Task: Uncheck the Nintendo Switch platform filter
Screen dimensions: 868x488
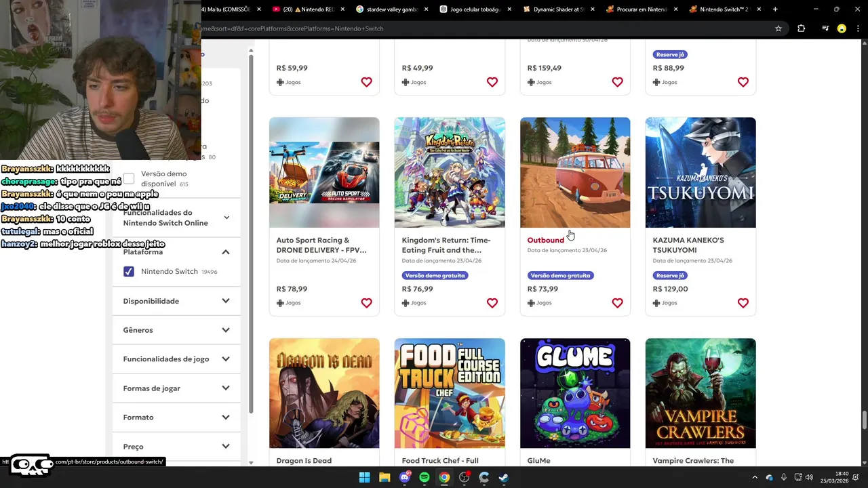Action: coord(129,272)
